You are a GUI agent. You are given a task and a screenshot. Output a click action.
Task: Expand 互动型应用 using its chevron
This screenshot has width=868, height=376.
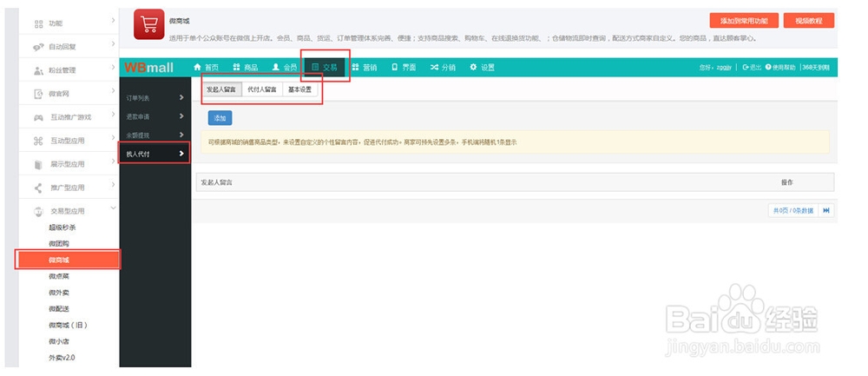(113, 138)
